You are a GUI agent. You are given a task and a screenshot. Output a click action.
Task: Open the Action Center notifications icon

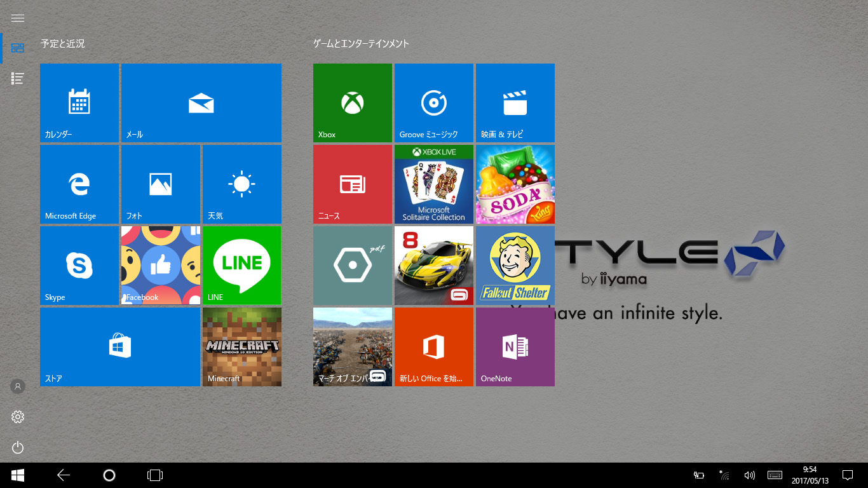(847, 475)
